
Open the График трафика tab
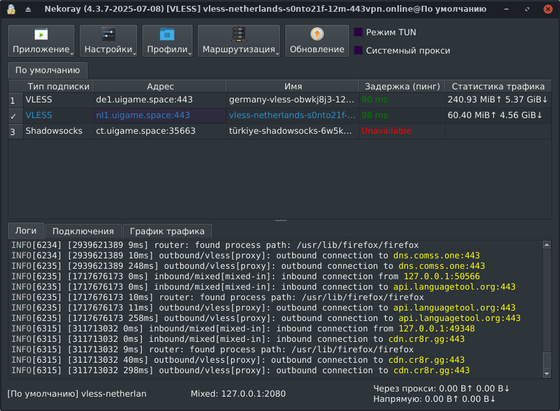(167, 231)
